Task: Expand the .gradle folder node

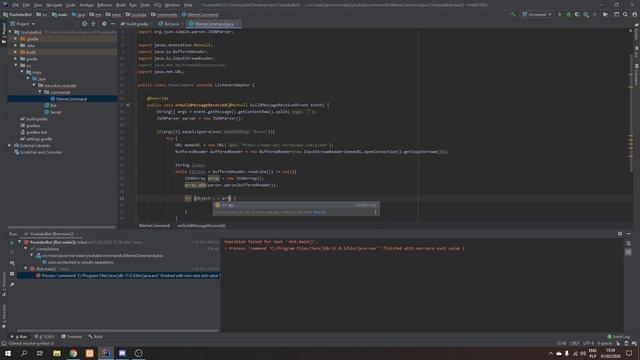Action: point(16,39)
